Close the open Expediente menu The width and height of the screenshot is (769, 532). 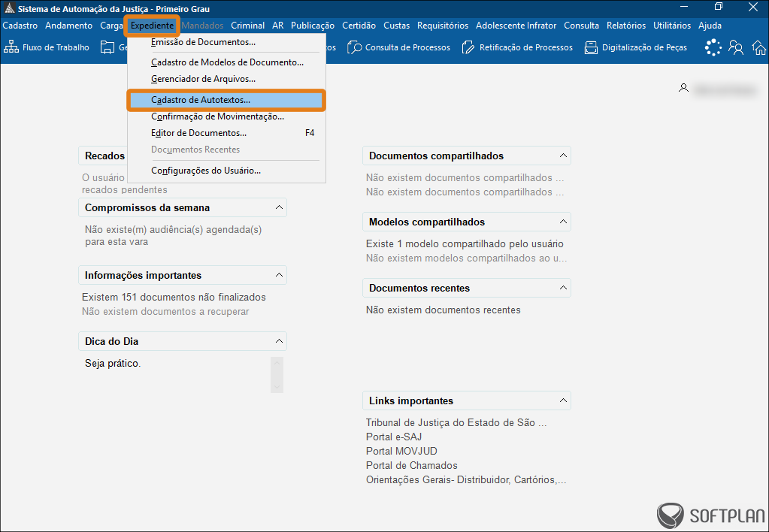coord(152,26)
